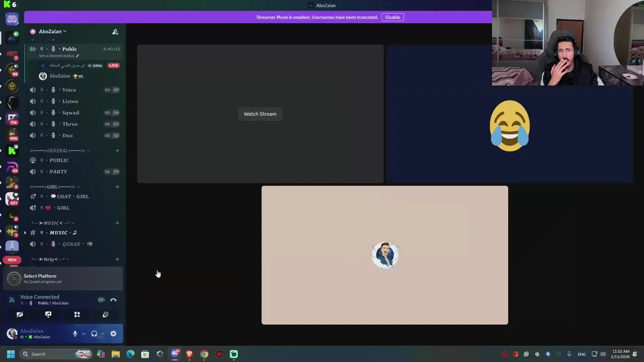The image size is (644, 362).
Task: Click the Watch Stream button
Action: (x=260, y=114)
